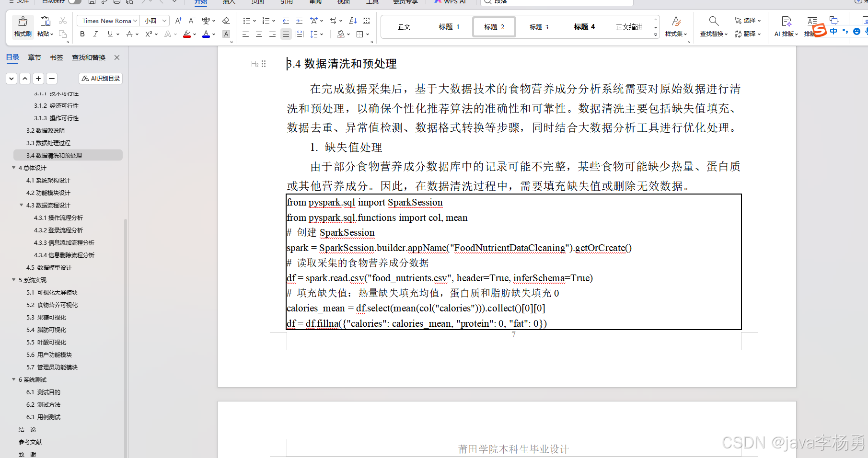868x458 pixels.
Task: Click AI识别目录 button
Action: (101, 78)
